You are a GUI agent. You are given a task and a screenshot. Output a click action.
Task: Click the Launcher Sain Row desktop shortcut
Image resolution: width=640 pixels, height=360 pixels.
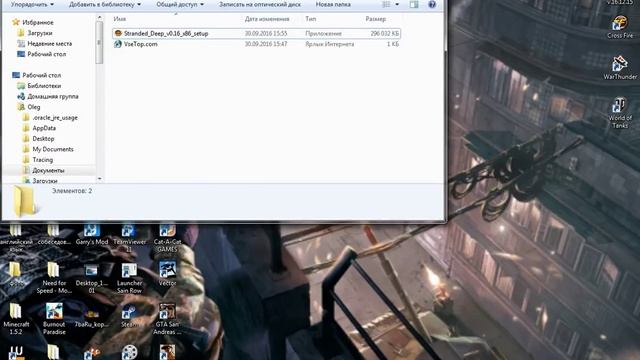coord(129,278)
